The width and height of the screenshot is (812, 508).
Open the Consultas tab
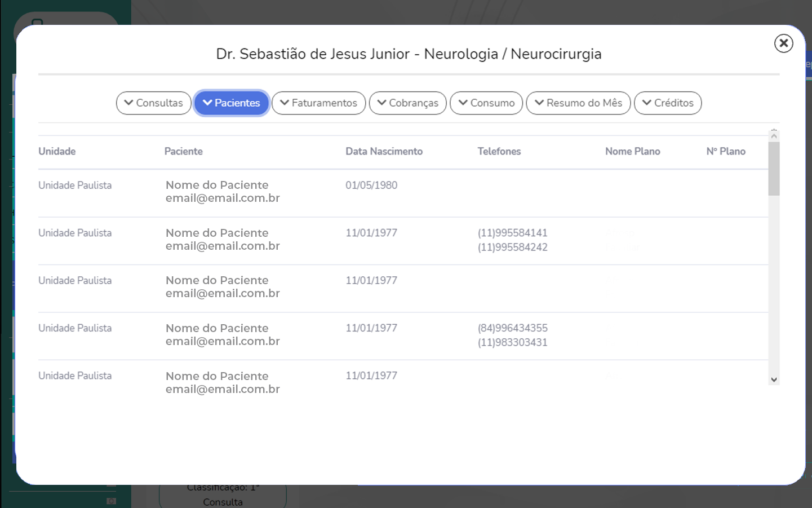[x=153, y=103]
